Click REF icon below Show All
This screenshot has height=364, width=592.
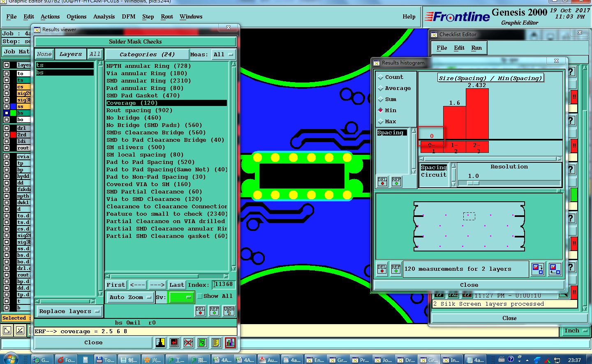click(x=214, y=311)
